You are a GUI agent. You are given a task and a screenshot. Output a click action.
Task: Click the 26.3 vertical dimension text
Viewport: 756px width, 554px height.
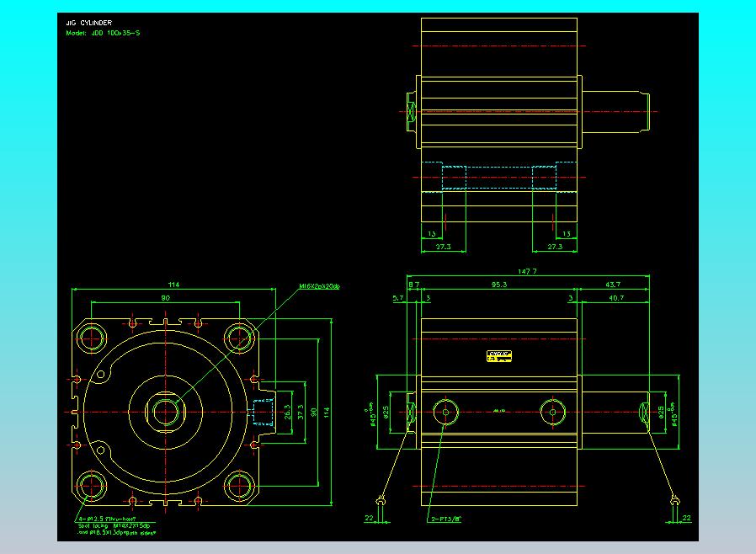click(x=288, y=412)
